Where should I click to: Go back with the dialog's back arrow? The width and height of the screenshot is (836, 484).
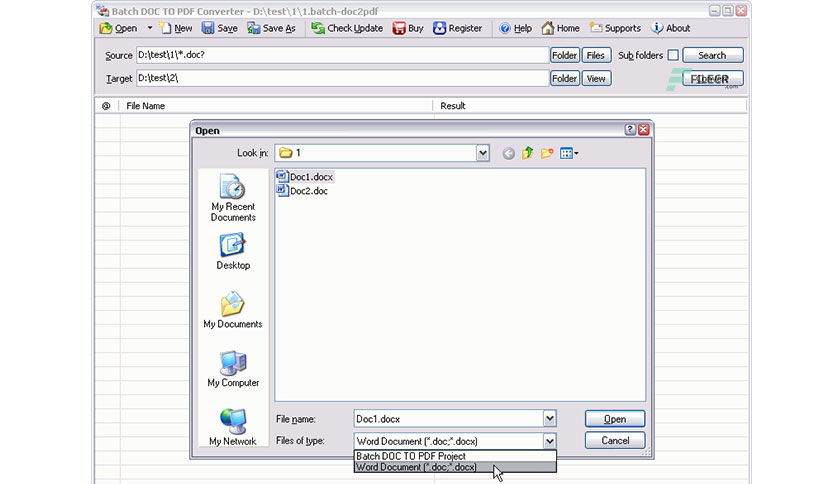508,154
